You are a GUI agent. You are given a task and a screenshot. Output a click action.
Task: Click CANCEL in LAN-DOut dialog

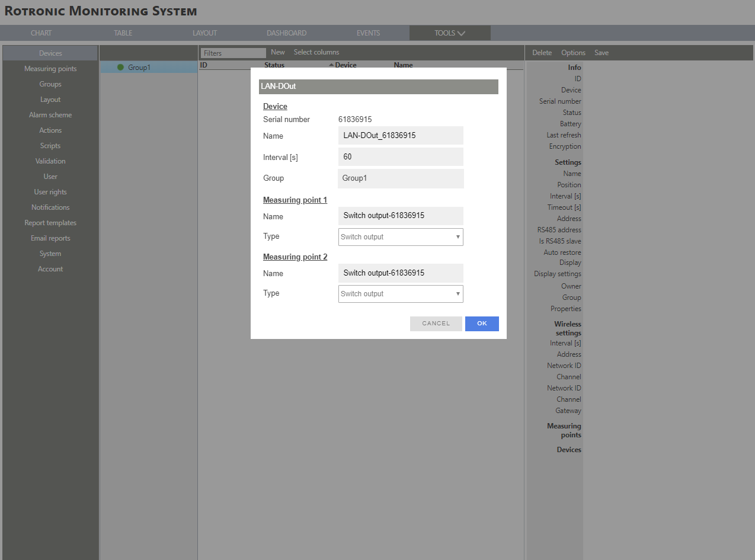[x=436, y=324]
